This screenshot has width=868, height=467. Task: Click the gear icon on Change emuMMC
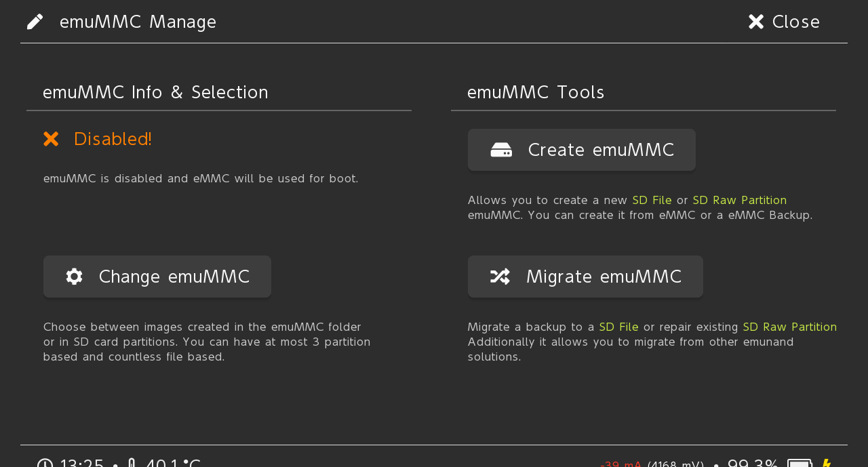pyautogui.click(x=75, y=277)
